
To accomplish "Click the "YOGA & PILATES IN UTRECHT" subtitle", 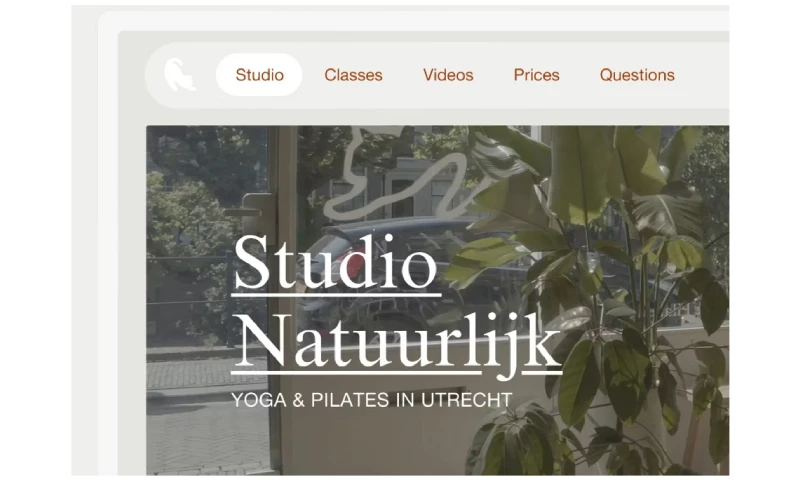I will (x=371, y=399).
